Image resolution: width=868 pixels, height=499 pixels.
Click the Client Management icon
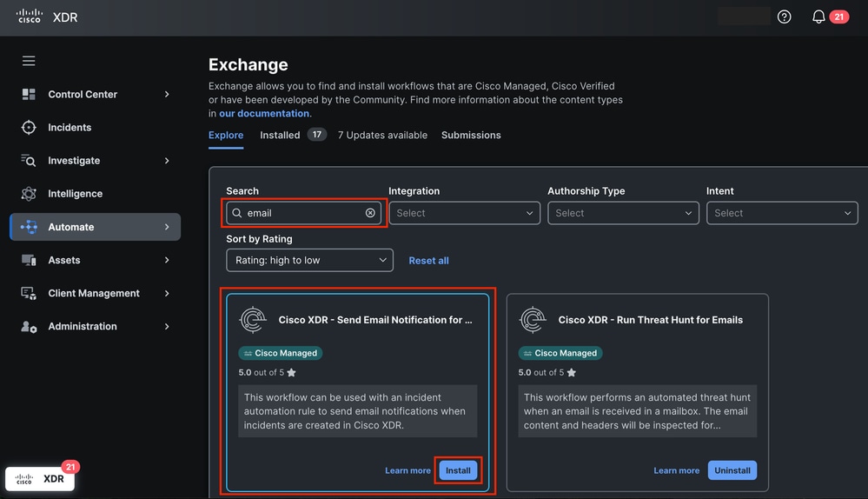[x=28, y=294]
